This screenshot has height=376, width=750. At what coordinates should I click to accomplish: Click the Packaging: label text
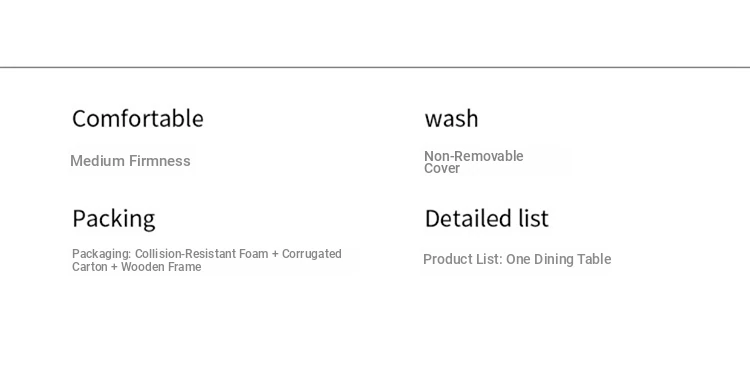101,254
